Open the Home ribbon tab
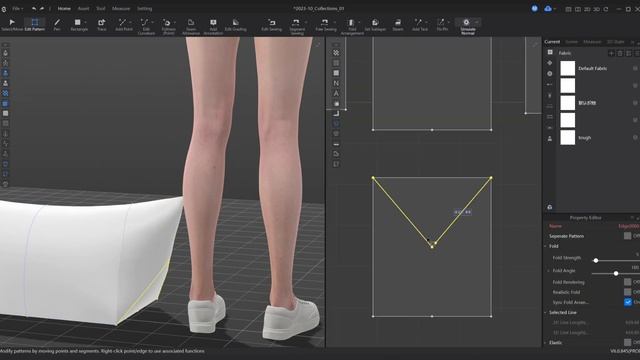This screenshot has height=360, width=640. [x=64, y=9]
